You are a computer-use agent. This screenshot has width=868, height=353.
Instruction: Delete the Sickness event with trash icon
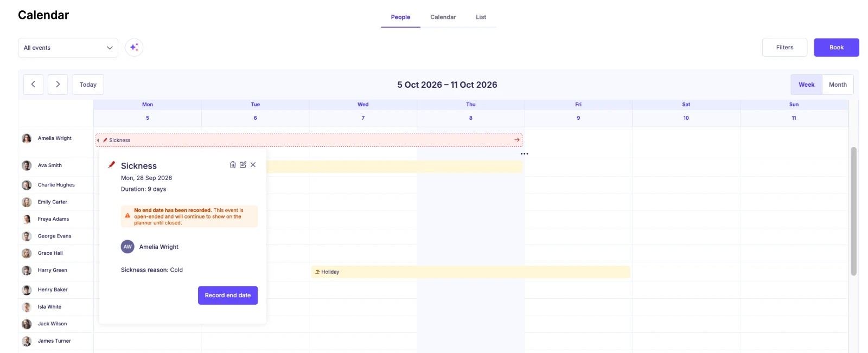pos(233,165)
